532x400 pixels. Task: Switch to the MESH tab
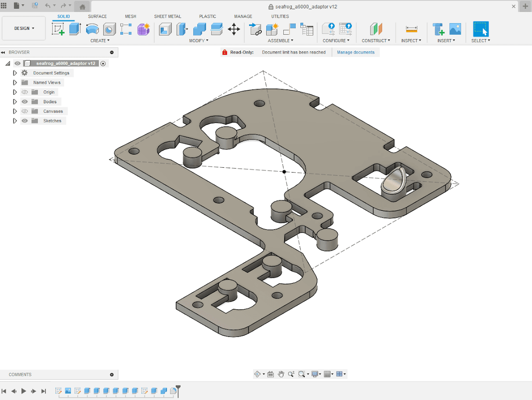[130, 16]
